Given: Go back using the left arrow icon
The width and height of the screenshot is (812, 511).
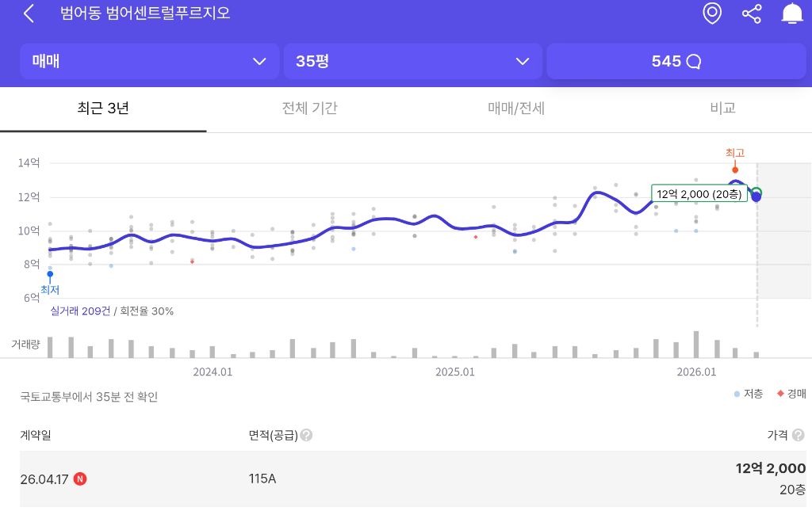Looking at the screenshot, I should pos(29,13).
